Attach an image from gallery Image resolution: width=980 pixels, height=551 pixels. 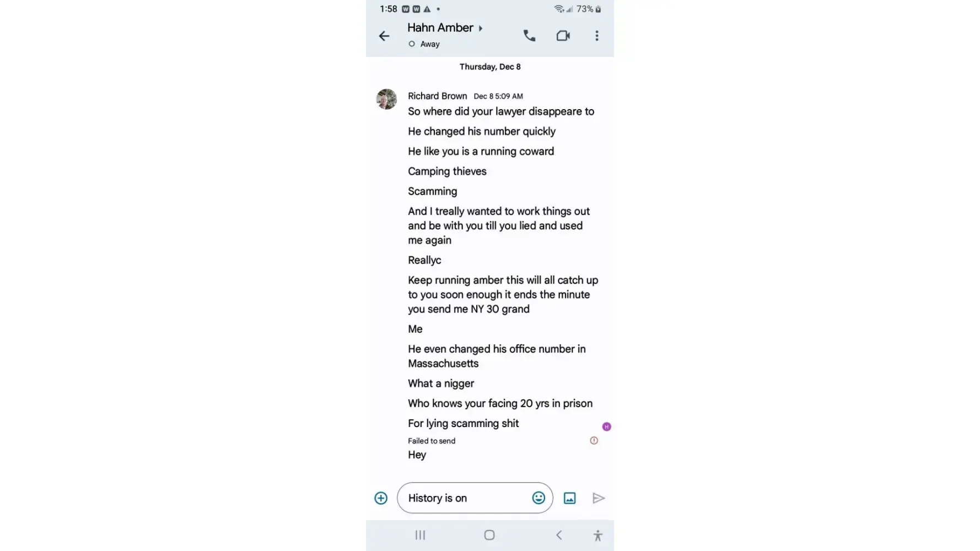569,498
